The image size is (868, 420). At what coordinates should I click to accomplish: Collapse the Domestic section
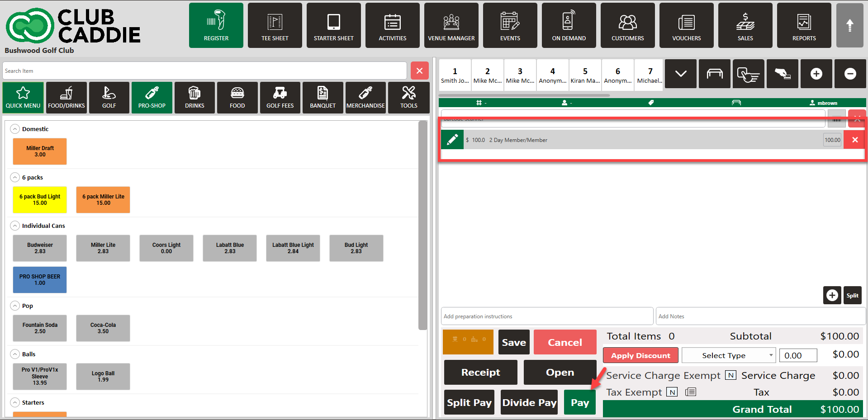click(15, 129)
